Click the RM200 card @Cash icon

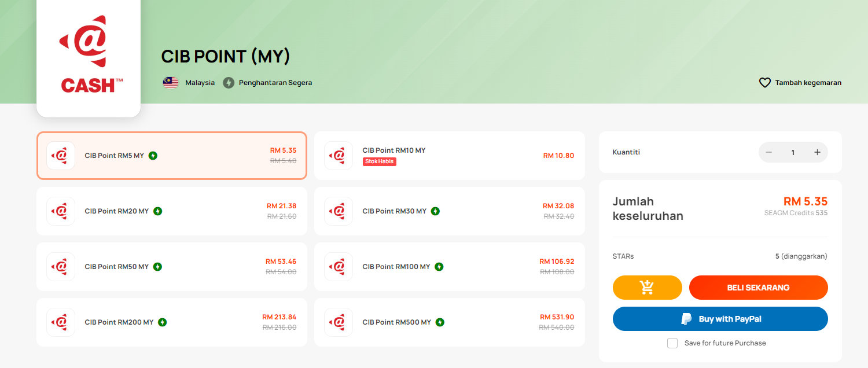pos(61,322)
